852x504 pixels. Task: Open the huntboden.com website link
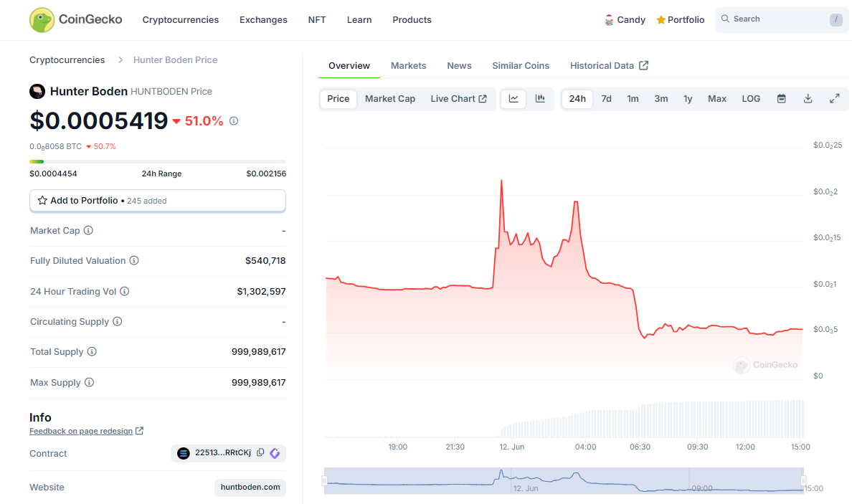coord(250,488)
